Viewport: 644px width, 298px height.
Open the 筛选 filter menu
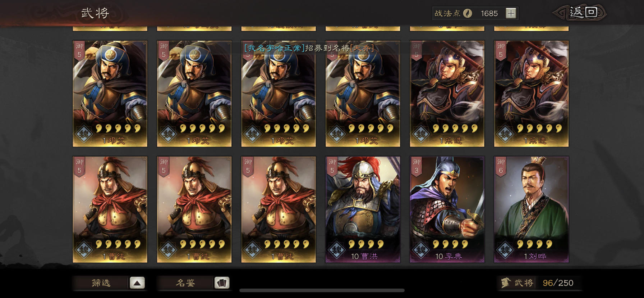click(x=101, y=283)
